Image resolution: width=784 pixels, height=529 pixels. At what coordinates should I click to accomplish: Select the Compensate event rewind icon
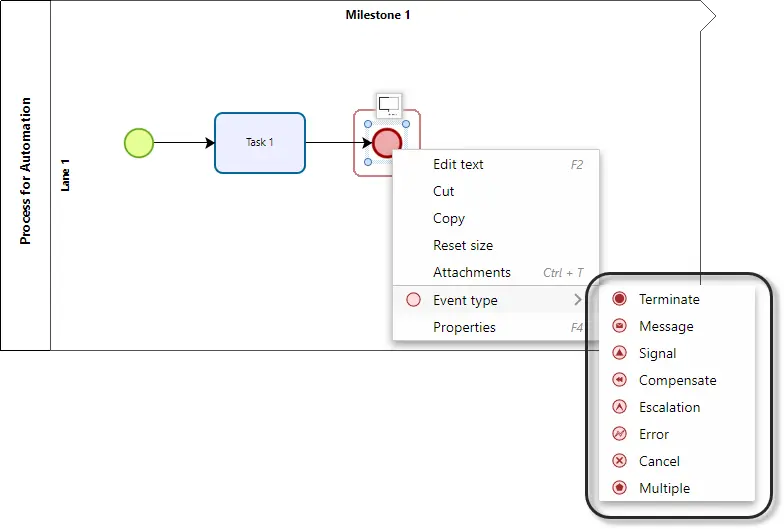(x=619, y=380)
